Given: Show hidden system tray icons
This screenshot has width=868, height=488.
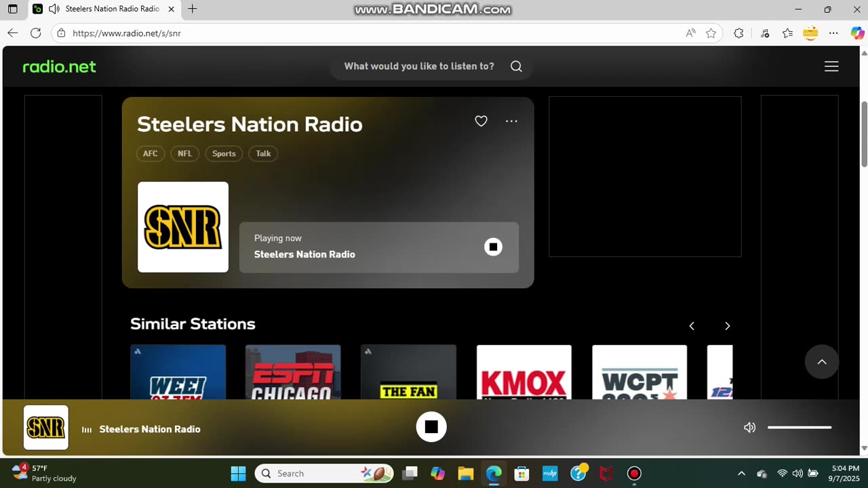Looking at the screenshot, I should pyautogui.click(x=741, y=473).
